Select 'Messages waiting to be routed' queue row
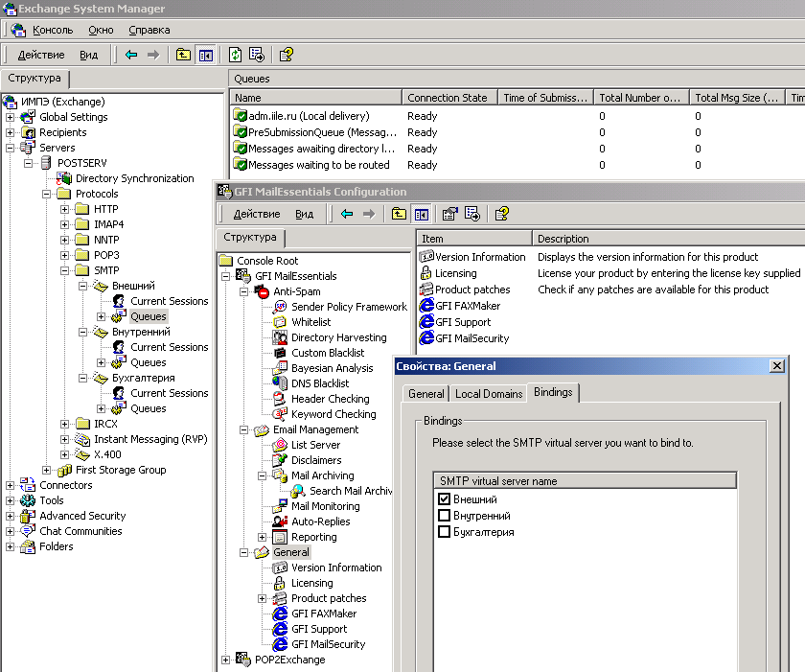Screen dimensions: 805x672 point(318,164)
